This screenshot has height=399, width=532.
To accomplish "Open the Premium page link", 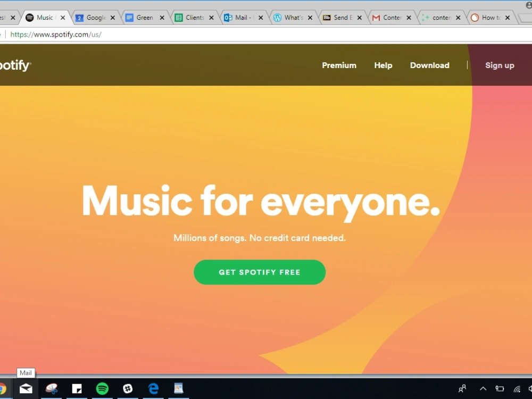I will point(339,65).
